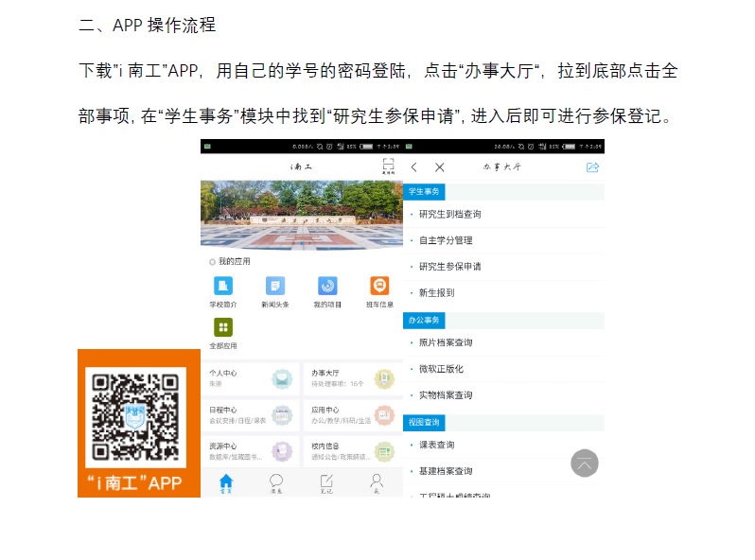Open the 资源中心 card
The image size is (755, 560).
click(250, 451)
